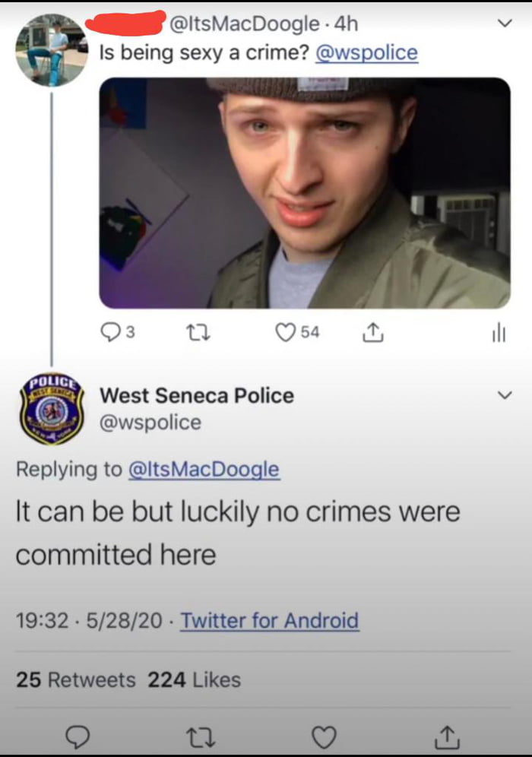
Task: Expand options chevron on West Seneca Police tweet
Action: (x=504, y=394)
